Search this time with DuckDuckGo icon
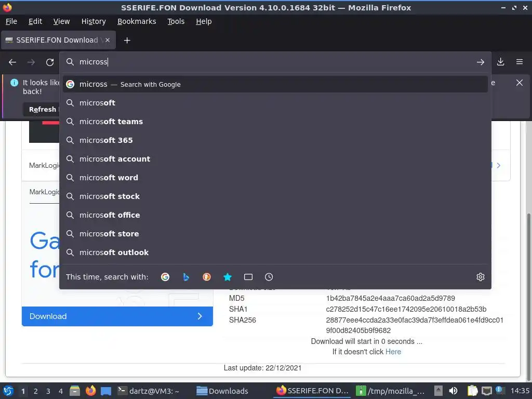Viewport: 532px width, 399px height. (x=207, y=277)
